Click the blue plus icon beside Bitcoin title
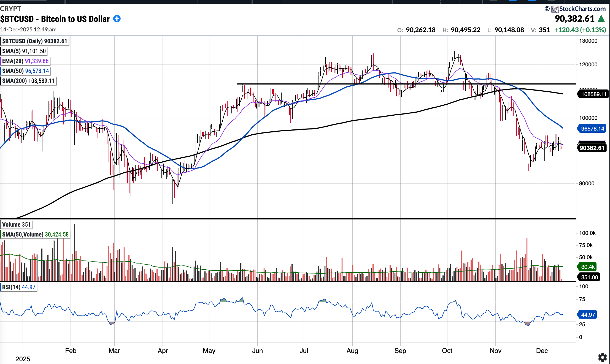This screenshot has height=364, width=610. coord(117,19)
